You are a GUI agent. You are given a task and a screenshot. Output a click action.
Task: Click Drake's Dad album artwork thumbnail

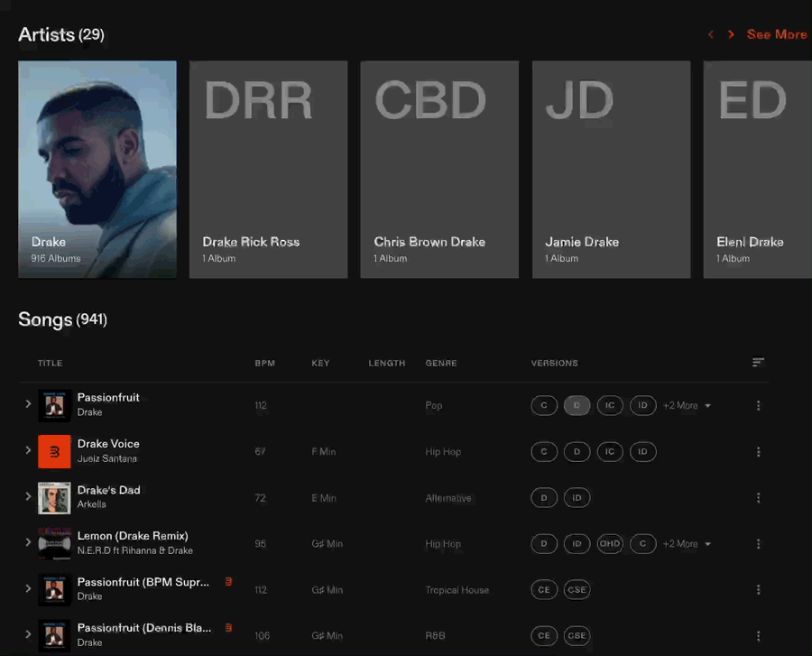(54, 497)
